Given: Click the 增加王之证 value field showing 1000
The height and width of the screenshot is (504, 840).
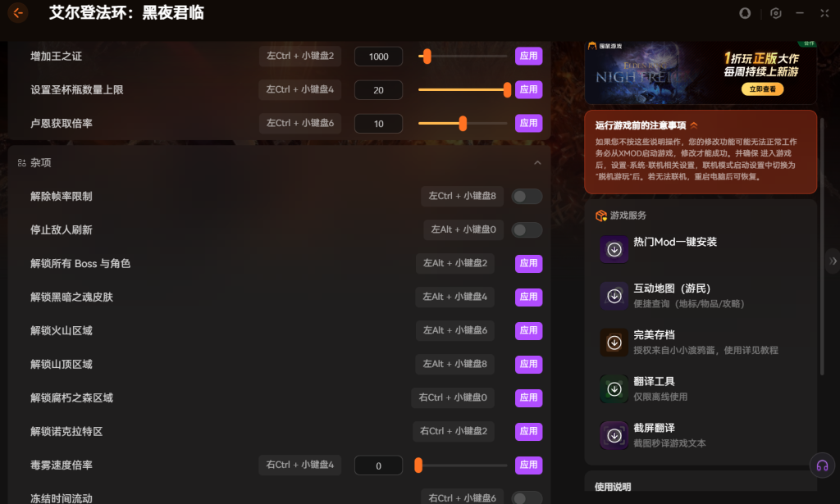Looking at the screenshot, I should pos(379,57).
